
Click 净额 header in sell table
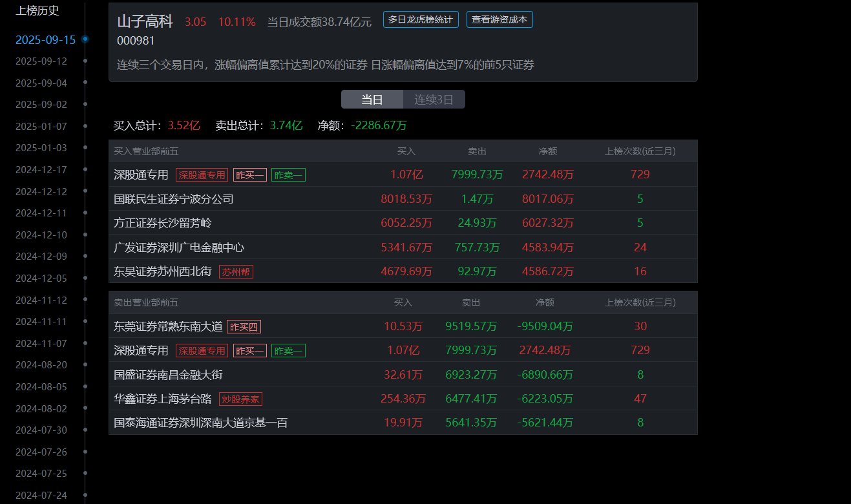(x=545, y=302)
